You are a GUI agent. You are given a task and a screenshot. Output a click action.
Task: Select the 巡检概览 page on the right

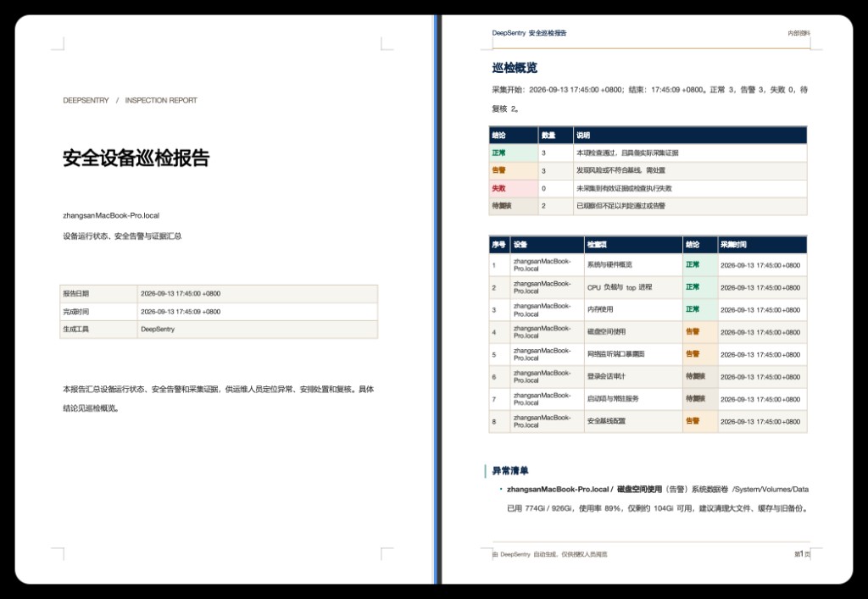point(647,299)
